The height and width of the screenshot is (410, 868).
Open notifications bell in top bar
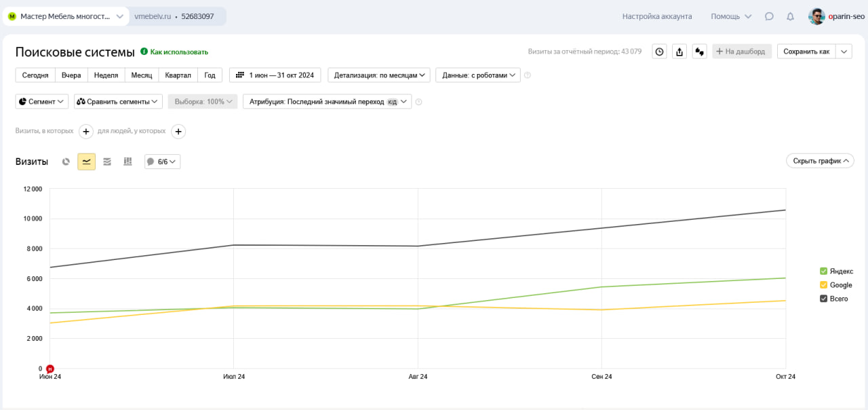click(790, 16)
